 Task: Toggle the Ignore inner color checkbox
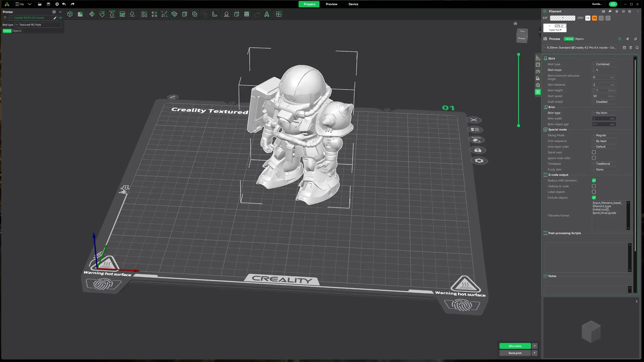(594, 158)
